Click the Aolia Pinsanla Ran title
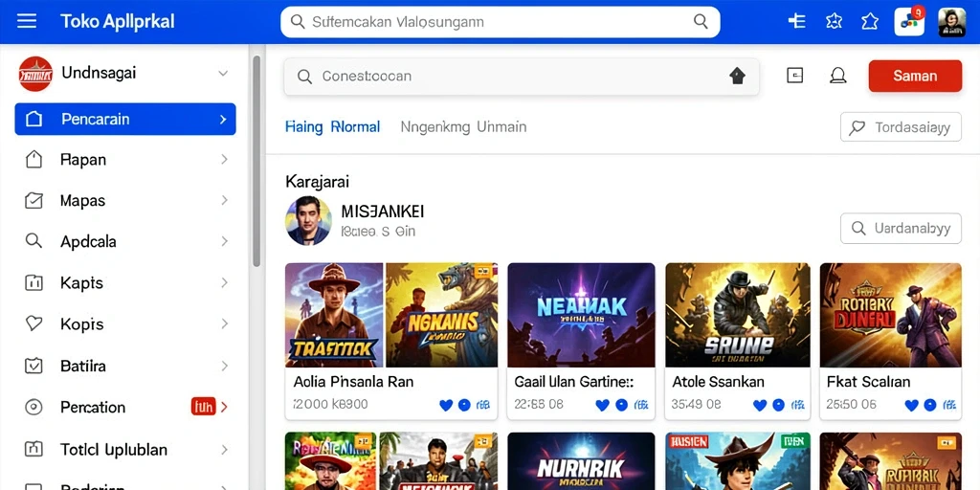 (353, 381)
